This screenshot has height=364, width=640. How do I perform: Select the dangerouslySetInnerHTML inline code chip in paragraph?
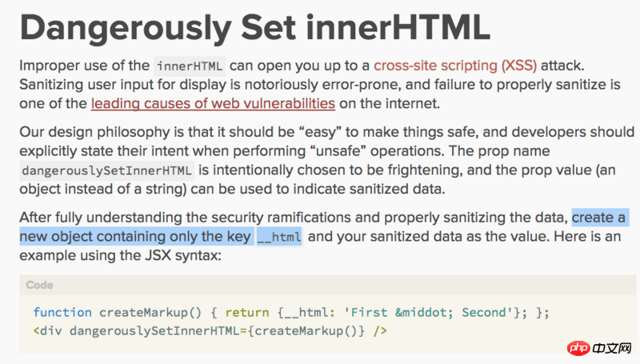coord(107,170)
